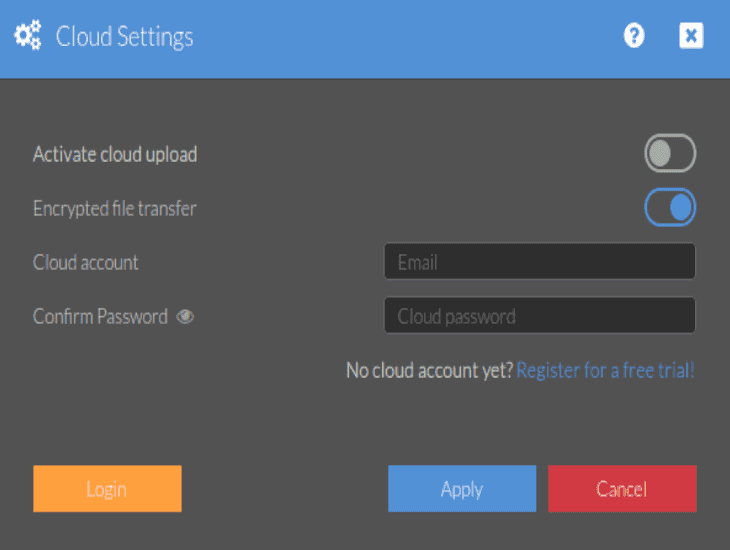
Task: Click the Confirm Password label
Action: point(100,317)
